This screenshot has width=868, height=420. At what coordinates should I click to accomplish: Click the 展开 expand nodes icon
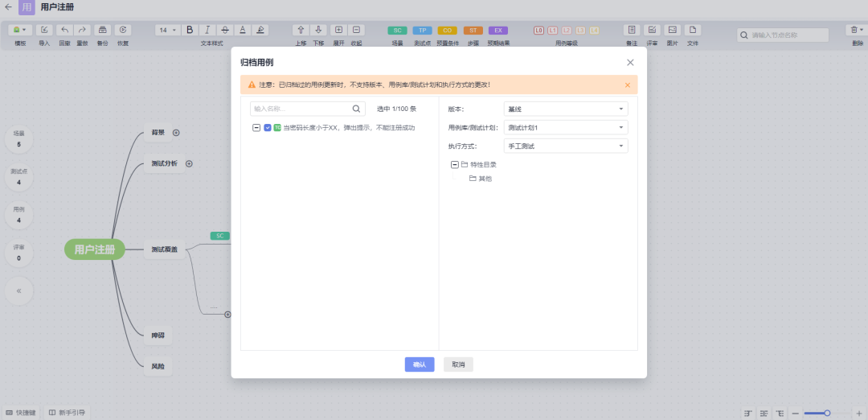tap(339, 30)
